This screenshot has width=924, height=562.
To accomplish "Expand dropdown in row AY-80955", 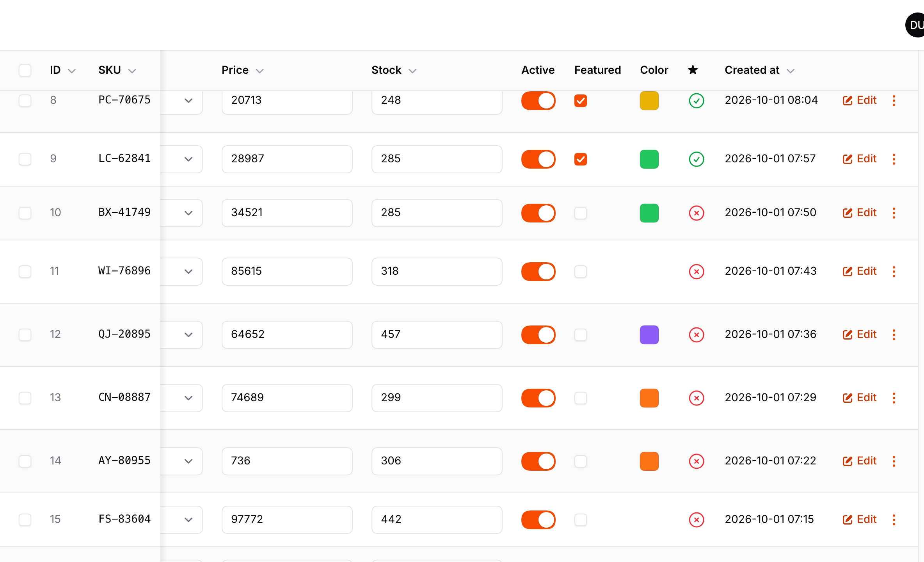I will 188,461.
